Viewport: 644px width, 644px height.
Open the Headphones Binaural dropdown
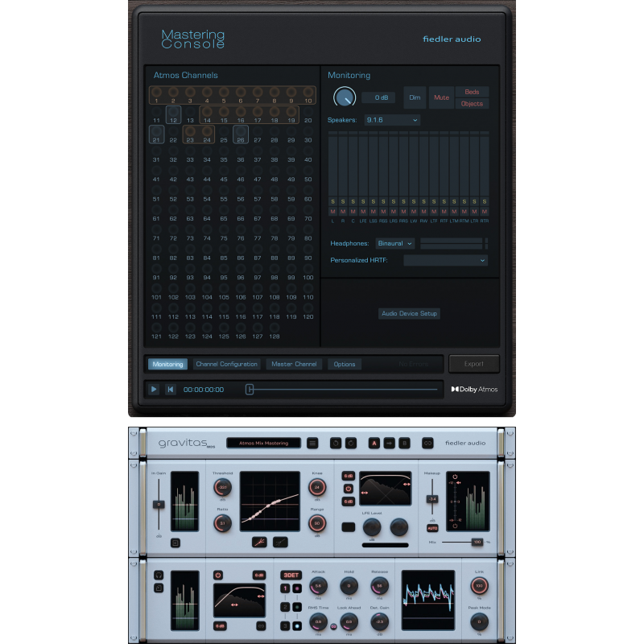pos(394,243)
